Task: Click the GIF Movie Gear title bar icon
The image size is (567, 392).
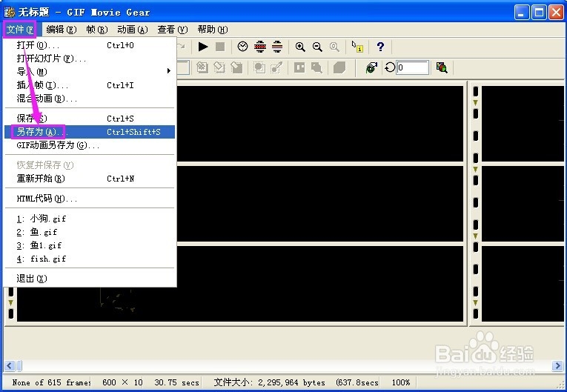Action: (10, 12)
